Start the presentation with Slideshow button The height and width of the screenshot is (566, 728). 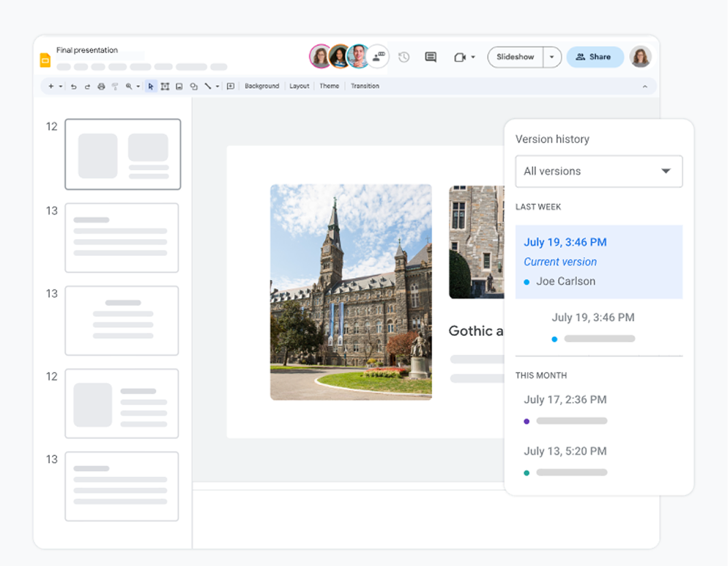pos(516,57)
